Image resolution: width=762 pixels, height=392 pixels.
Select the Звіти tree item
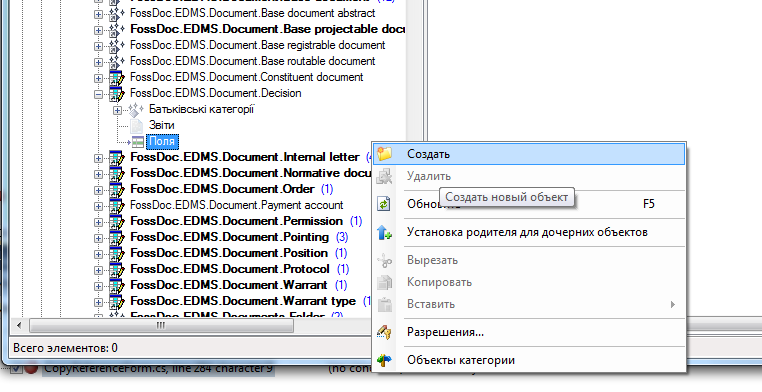[x=161, y=125]
